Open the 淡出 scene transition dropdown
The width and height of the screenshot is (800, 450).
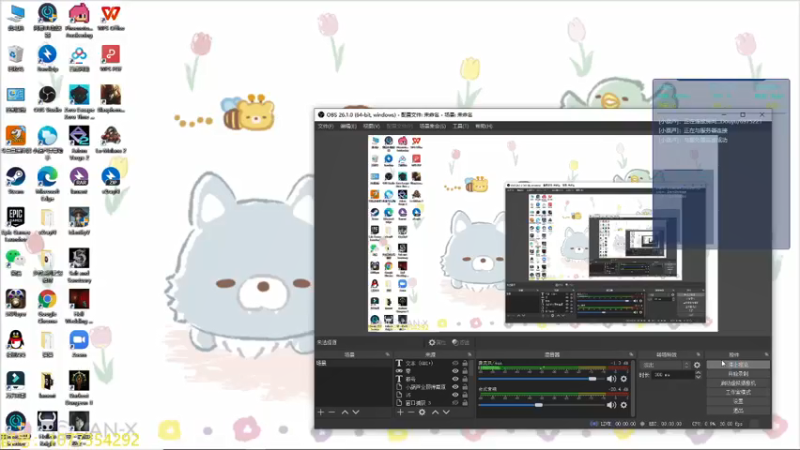click(x=666, y=365)
